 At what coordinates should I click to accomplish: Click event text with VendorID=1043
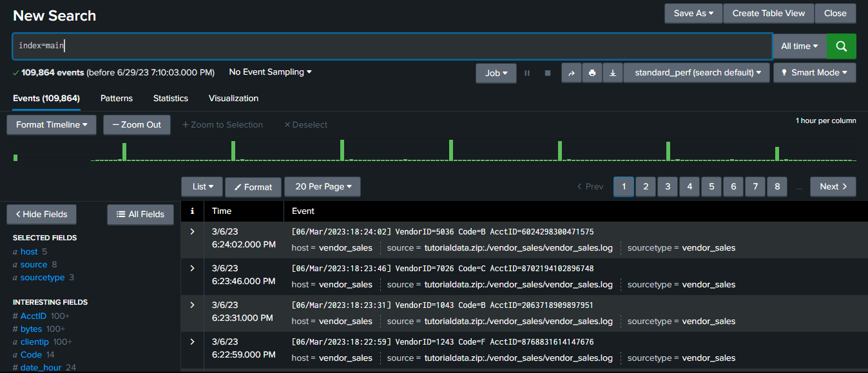[x=443, y=305]
